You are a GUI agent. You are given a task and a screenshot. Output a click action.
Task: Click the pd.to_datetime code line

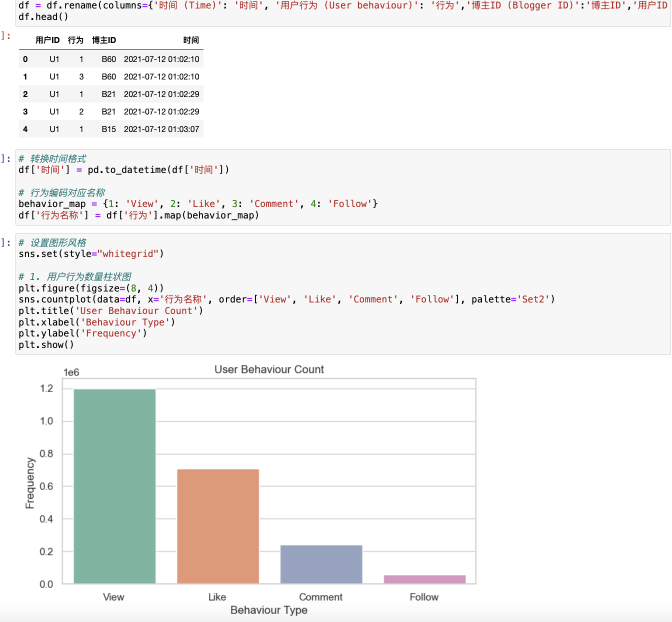tap(124, 170)
